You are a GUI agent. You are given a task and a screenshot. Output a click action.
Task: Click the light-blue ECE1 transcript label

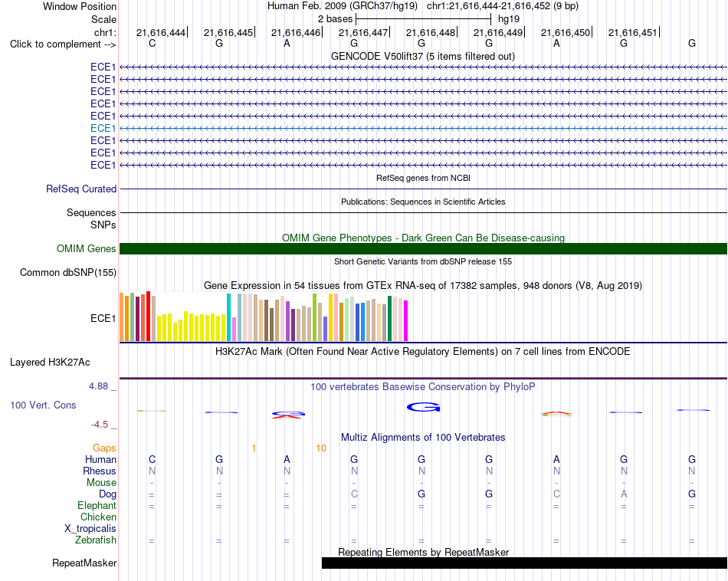(103, 128)
